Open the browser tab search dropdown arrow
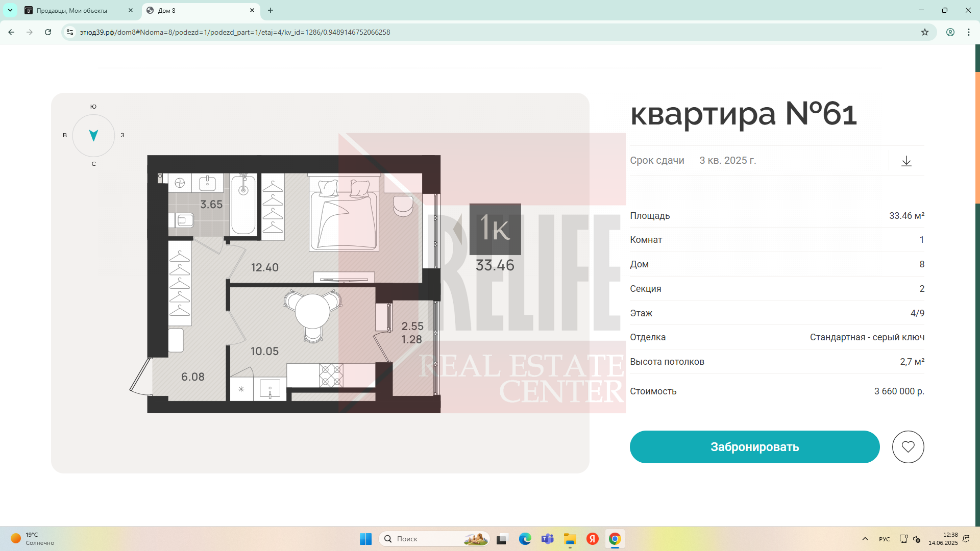Screen dimensions: 980x551 pyautogui.click(x=10, y=10)
